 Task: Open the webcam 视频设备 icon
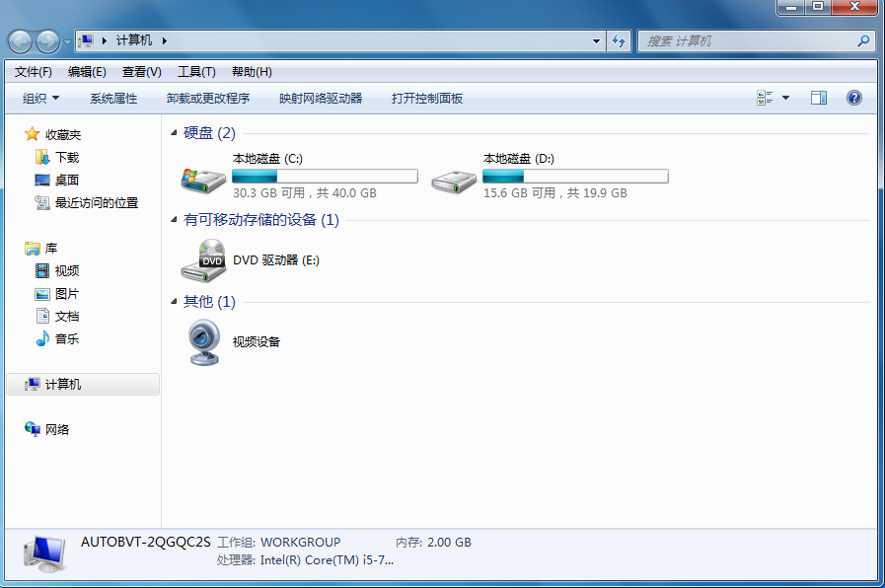pos(203,342)
